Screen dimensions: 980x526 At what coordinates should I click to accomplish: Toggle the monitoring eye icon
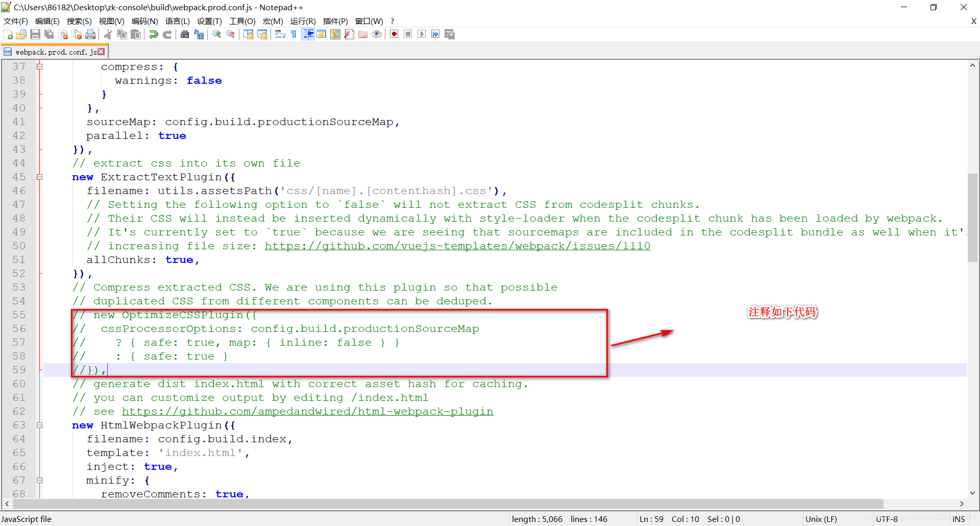(x=377, y=34)
